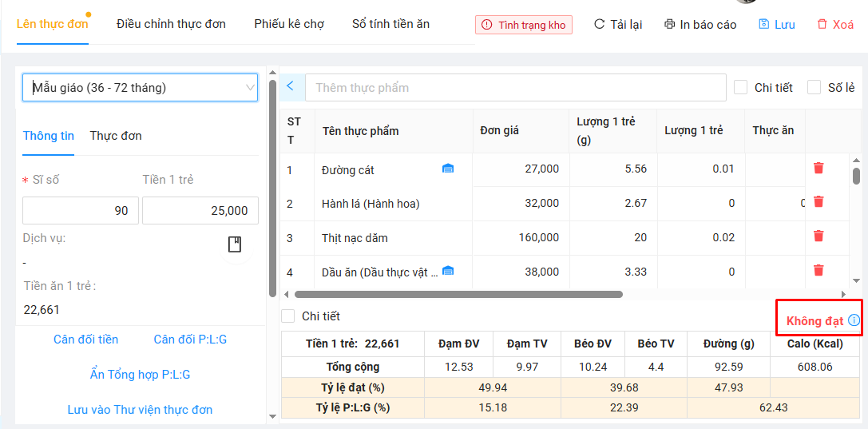The width and height of the screenshot is (868, 429).
Task: Click info icon next to Không đạt
Action: pyautogui.click(x=854, y=320)
